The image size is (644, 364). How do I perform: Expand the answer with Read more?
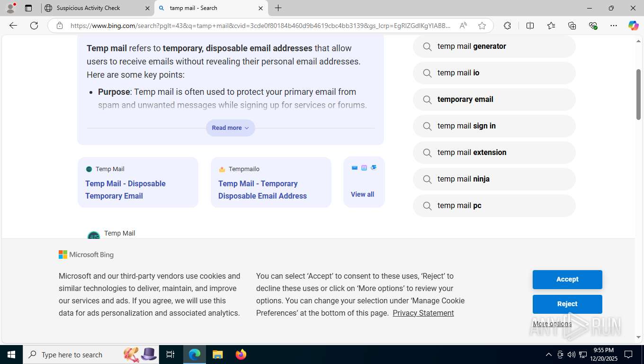(231, 128)
